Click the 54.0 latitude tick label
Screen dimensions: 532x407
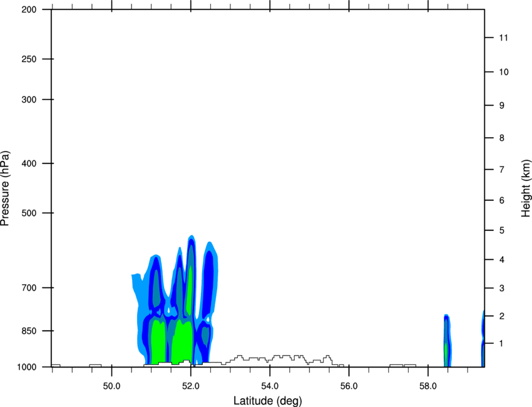click(x=270, y=386)
